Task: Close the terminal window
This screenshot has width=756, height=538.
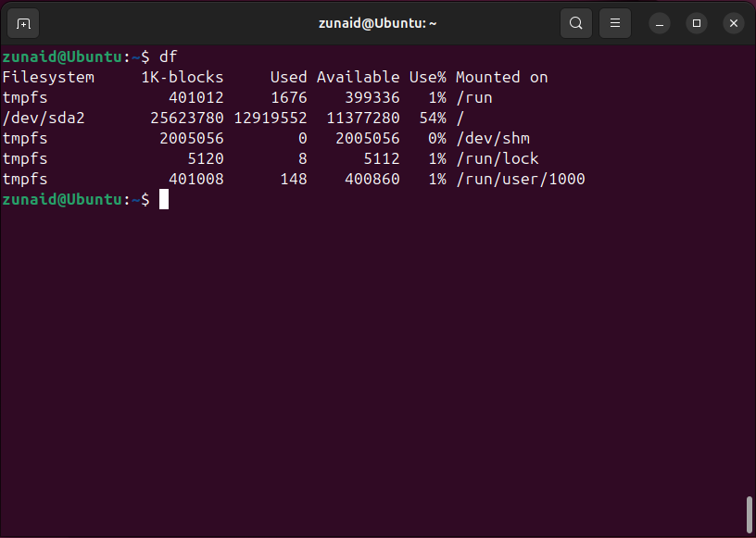Action: coord(733,23)
